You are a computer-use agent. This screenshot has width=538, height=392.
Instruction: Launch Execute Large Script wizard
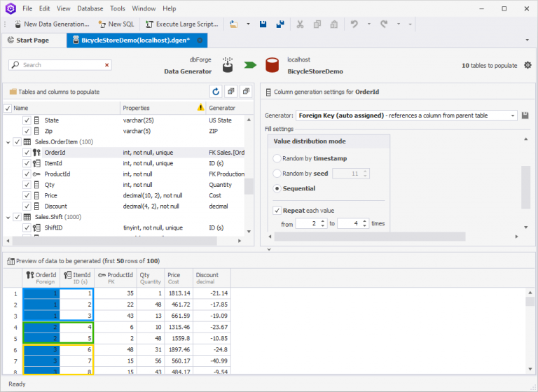(x=181, y=24)
